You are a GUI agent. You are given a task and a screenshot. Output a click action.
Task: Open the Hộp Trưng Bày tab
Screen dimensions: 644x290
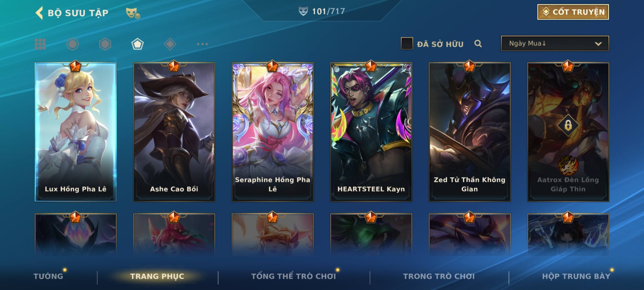576,276
